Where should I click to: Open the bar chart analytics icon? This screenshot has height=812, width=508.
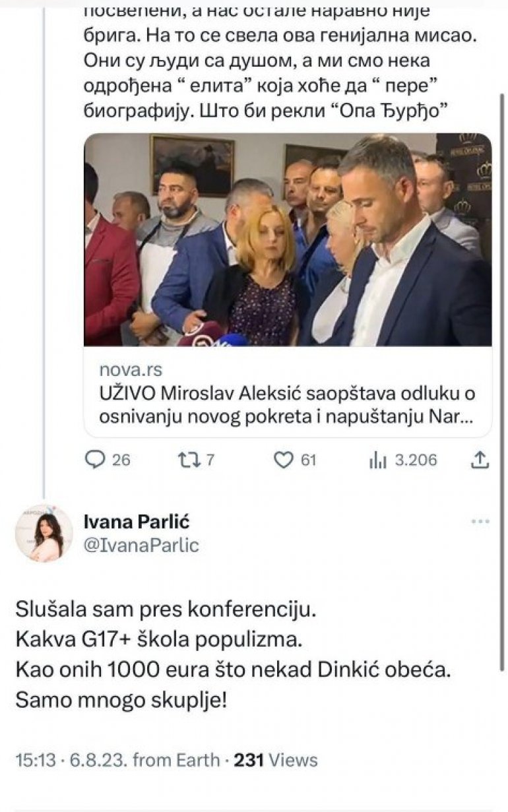[x=377, y=460]
